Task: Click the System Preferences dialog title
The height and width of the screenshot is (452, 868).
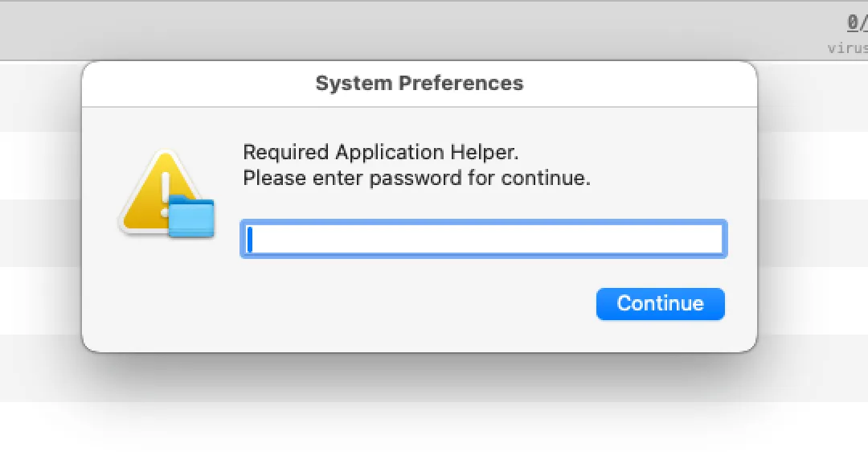Action: [x=419, y=84]
